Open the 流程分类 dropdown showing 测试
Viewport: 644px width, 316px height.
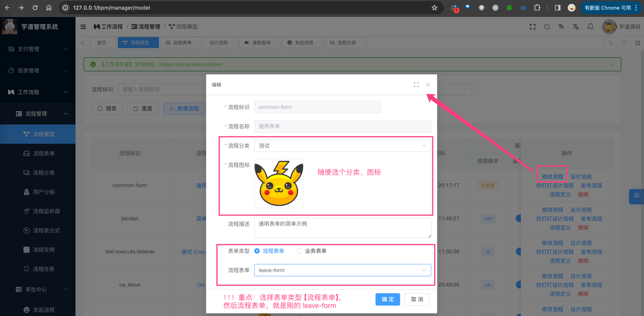pos(342,146)
